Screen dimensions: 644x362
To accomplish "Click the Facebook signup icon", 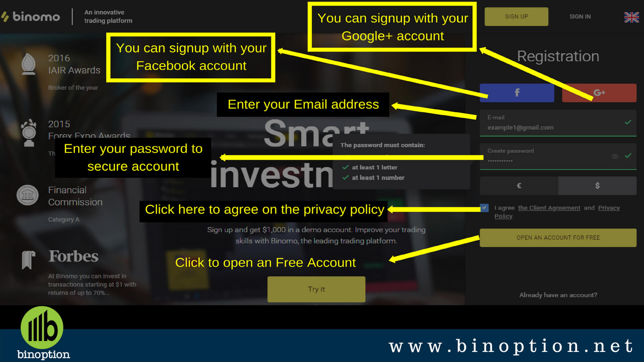I will click(x=517, y=93).
